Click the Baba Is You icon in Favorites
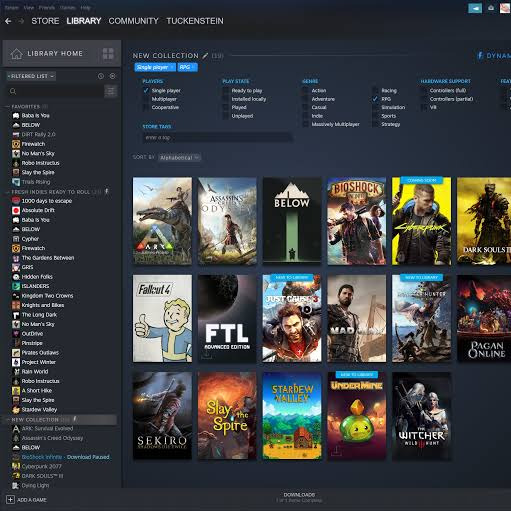The height and width of the screenshot is (511, 511). 16,116
